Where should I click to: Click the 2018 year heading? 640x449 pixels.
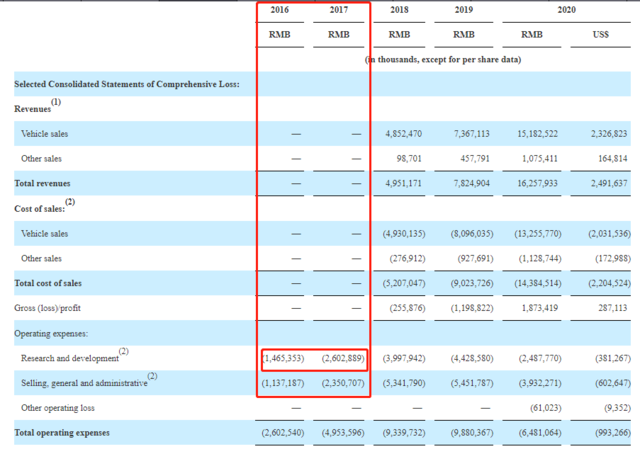tap(401, 10)
